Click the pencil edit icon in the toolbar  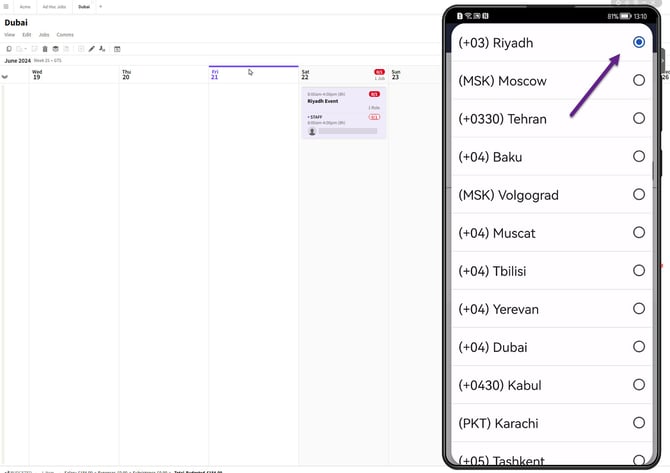pos(91,49)
